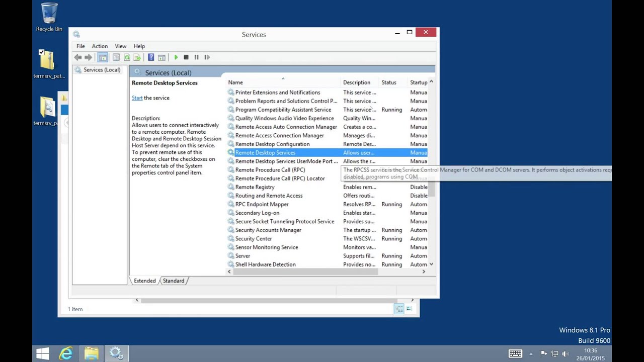Switch to the Standard tab
Viewport: 644px width, 362px height.
[174, 281]
